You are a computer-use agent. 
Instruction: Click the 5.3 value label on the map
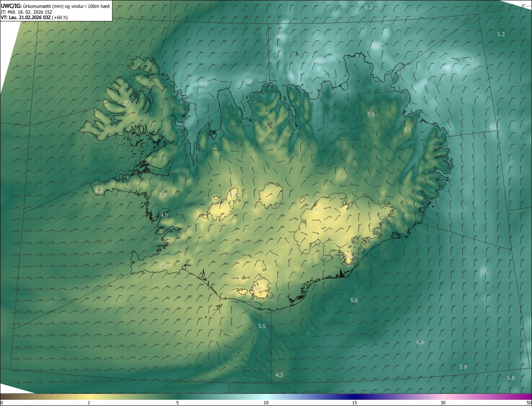point(501,34)
